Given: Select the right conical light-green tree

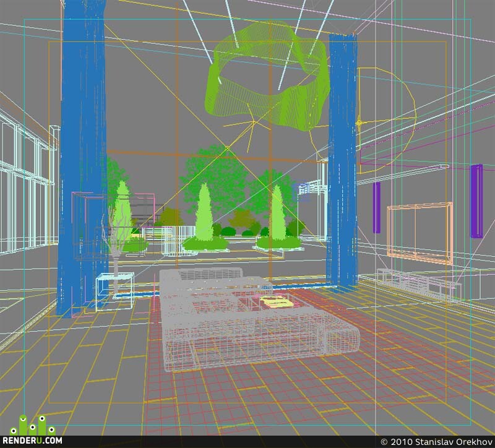Looking at the screenshot, I should tap(278, 213).
